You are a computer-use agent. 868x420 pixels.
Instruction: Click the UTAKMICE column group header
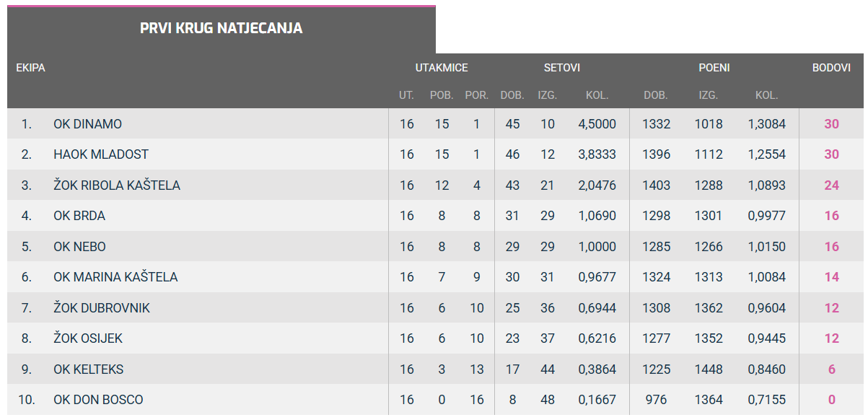coord(442,68)
